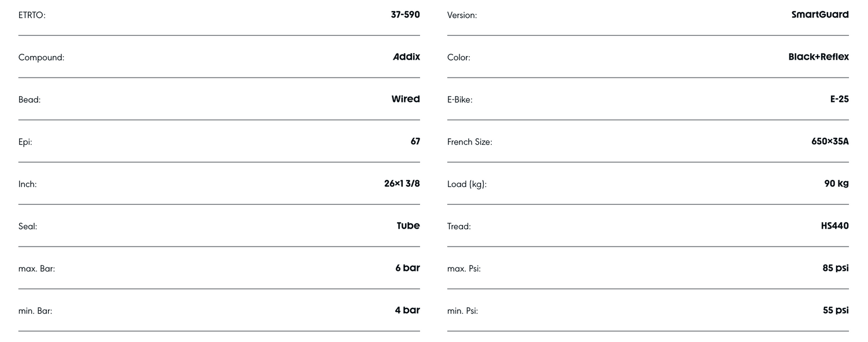The width and height of the screenshot is (868, 342).
Task: Select the Load (kg) label
Action: tap(466, 185)
